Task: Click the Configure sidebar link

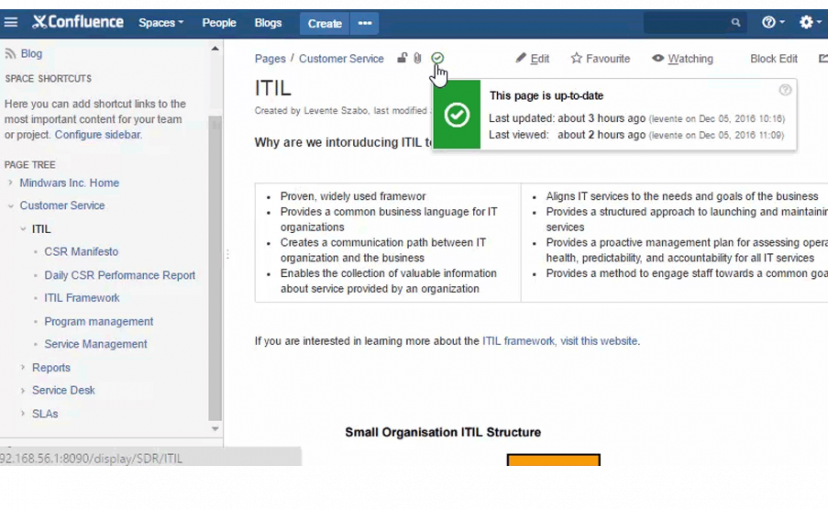Action: pos(98,135)
